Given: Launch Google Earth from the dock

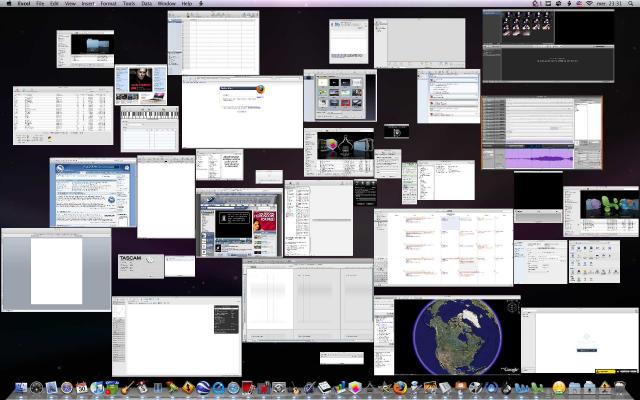Looking at the screenshot, I should pos(203,388).
